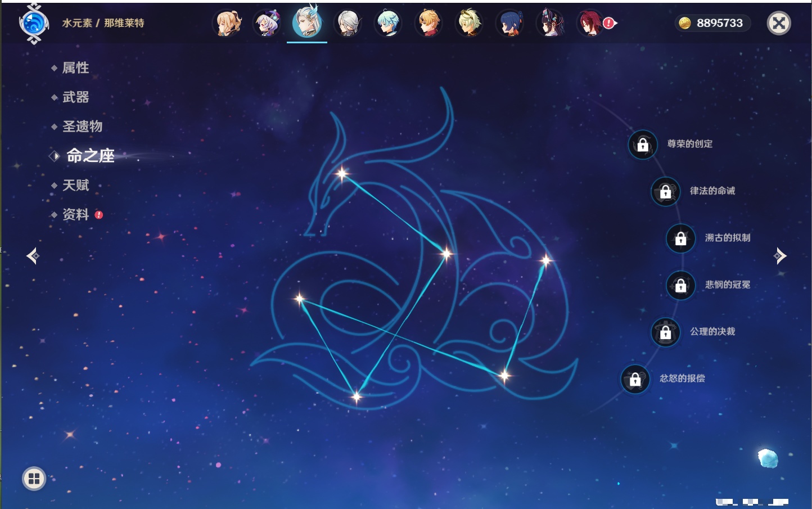The width and height of the screenshot is (812, 509).
Task: Click the 水元素 / 那维莱特 title text
Action: click(x=103, y=23)
